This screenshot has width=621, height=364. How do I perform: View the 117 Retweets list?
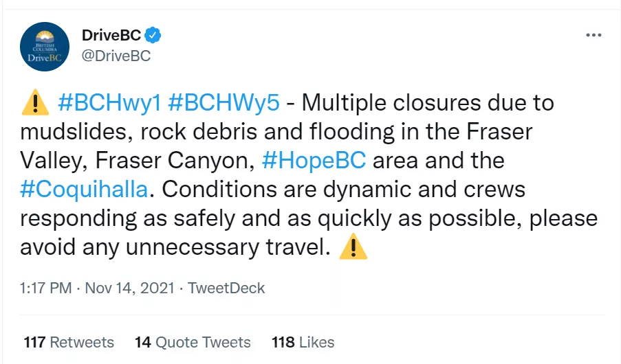coord(69,341)
